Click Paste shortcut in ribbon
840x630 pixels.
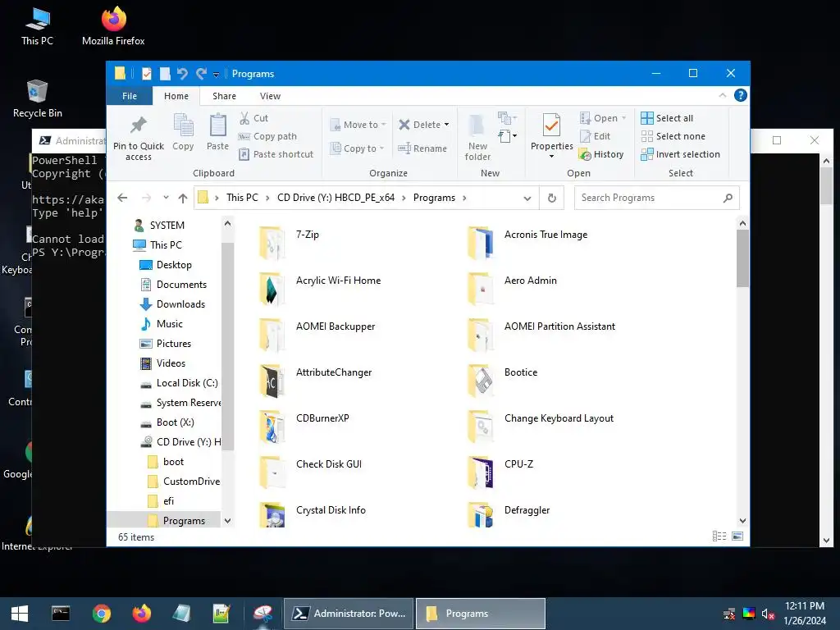[276, 154]
